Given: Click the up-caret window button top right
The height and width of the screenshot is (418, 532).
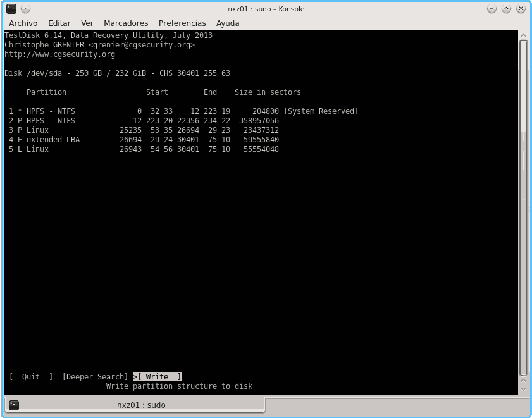Looking at the screenshot, I should pos(506,9).
